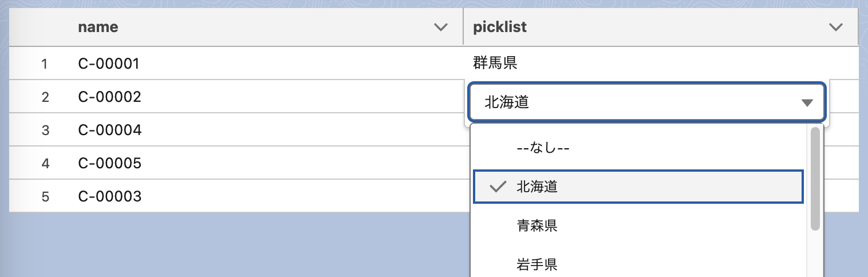Click the 群馬県 picklist cell
Screen dimensions: 868x277
[495, 63]
